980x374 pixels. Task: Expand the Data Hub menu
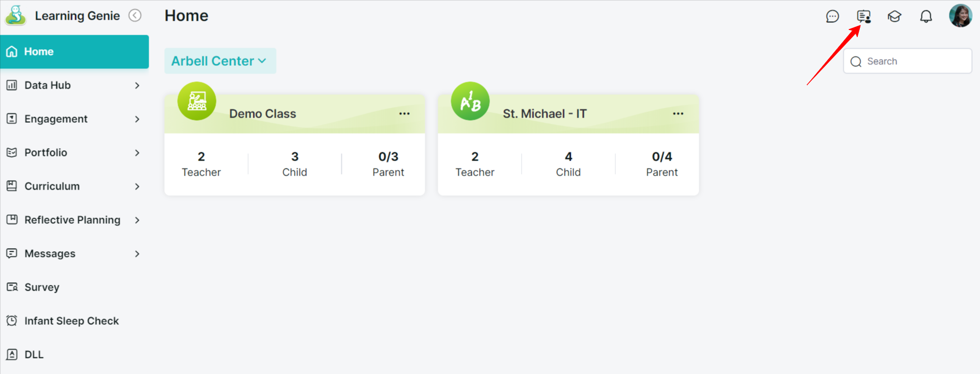[74, 85]
